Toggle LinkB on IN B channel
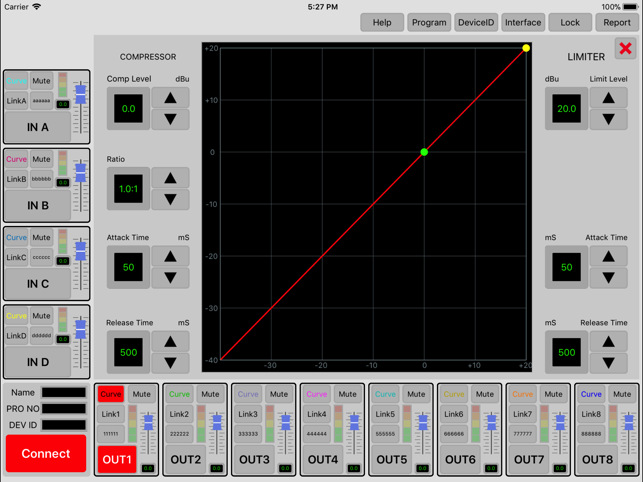643x482 pixels. pos(16,179)
